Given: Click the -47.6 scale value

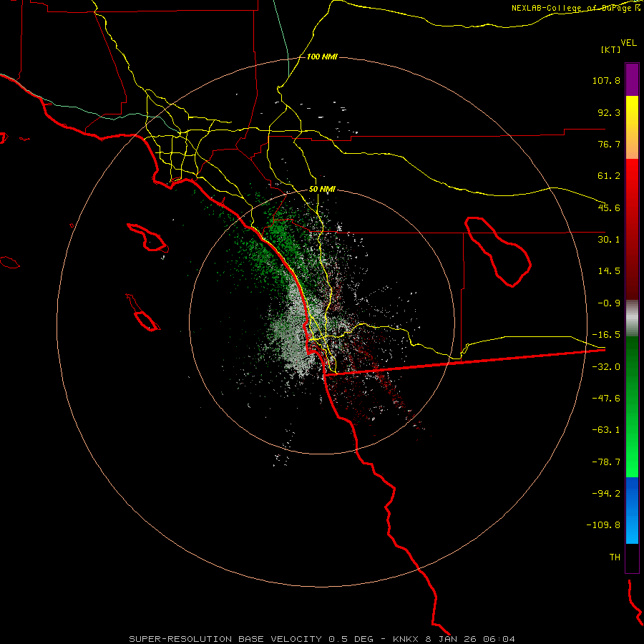Looking at the screenshot, I should [606, 399].
